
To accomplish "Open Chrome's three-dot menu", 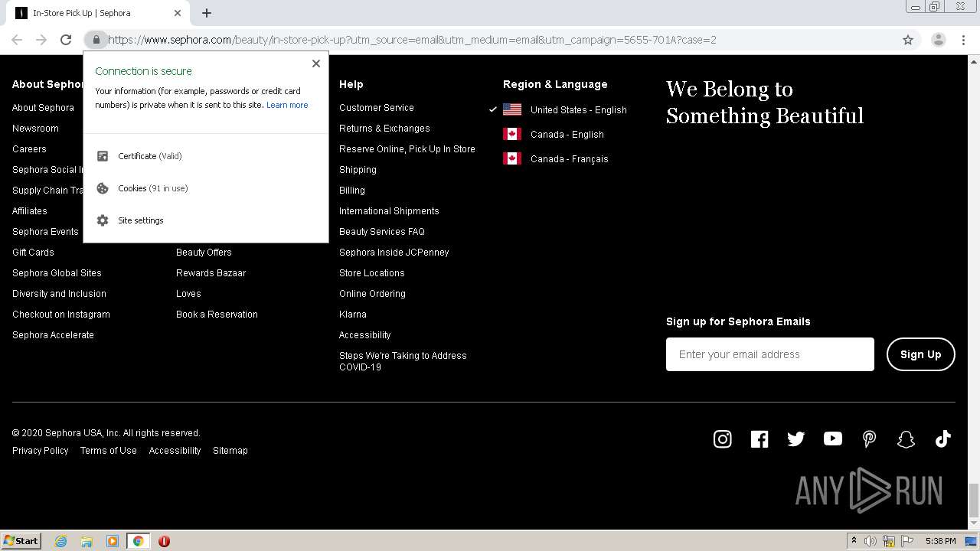I will coord(963,40).
